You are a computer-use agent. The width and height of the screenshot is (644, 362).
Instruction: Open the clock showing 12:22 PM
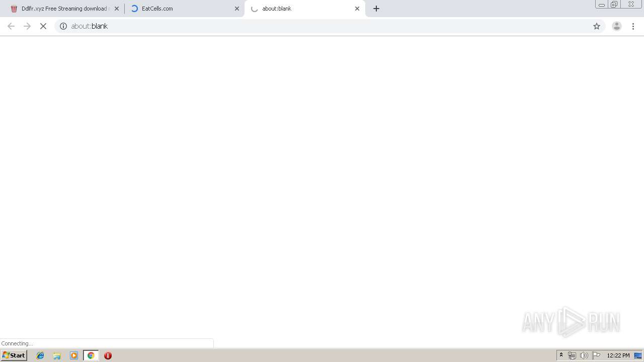coord(618,355)
